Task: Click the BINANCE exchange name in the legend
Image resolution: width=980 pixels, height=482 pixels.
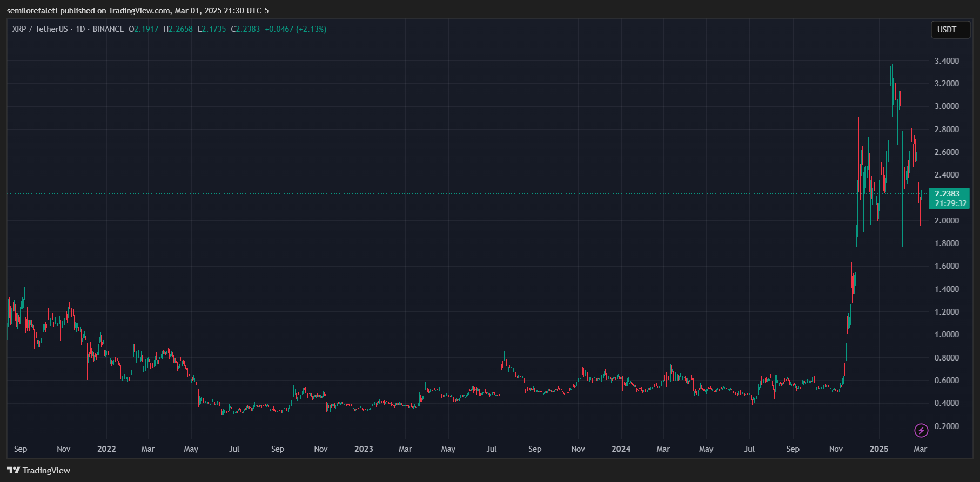Action: coord(108,29)
